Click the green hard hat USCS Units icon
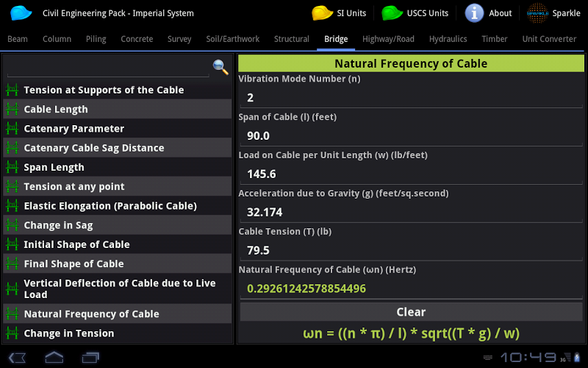The width and height of the screenshot is (588, 368). (x=392, y=13)
